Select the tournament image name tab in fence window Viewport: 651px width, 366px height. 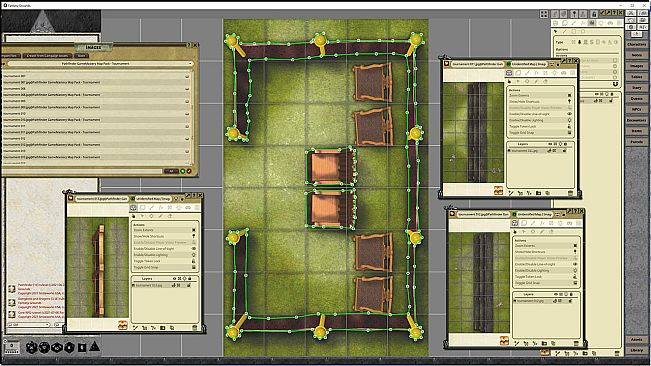(101, 199)
